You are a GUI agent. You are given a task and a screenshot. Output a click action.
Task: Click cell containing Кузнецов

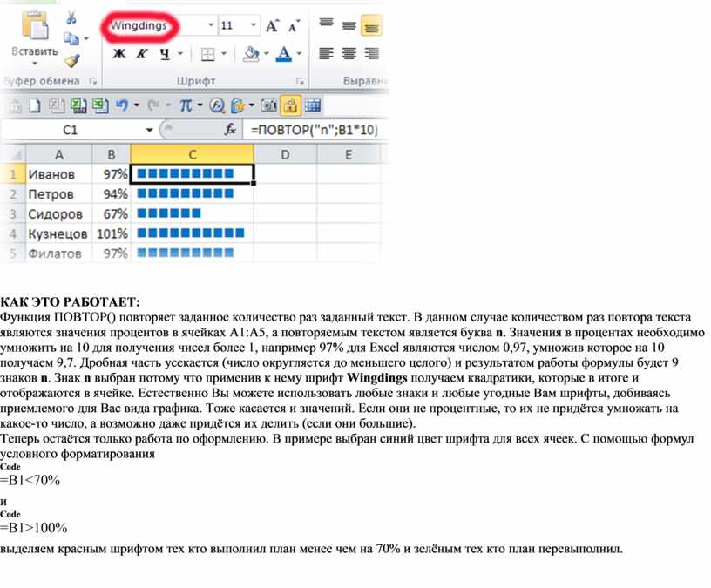coord(59,234)
